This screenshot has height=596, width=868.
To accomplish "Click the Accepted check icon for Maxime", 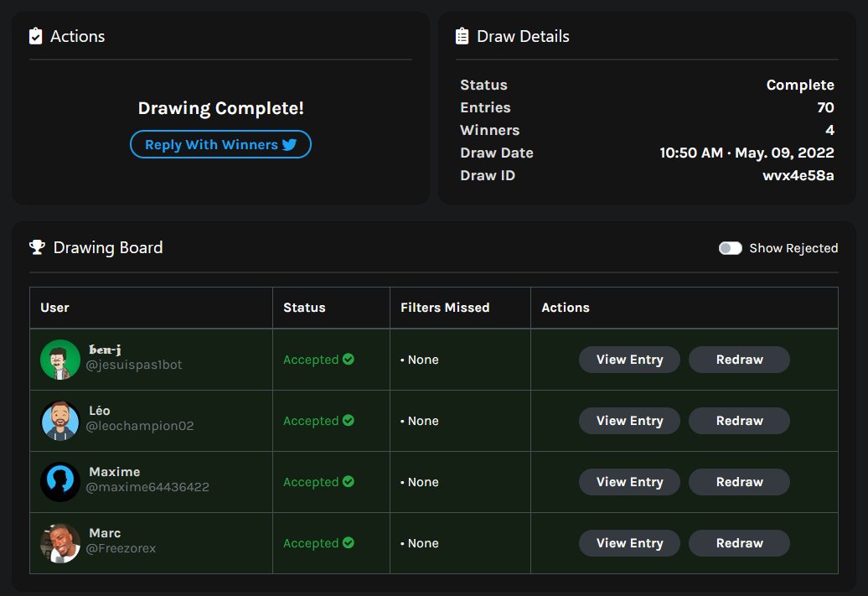I will (x=349, y=481).
